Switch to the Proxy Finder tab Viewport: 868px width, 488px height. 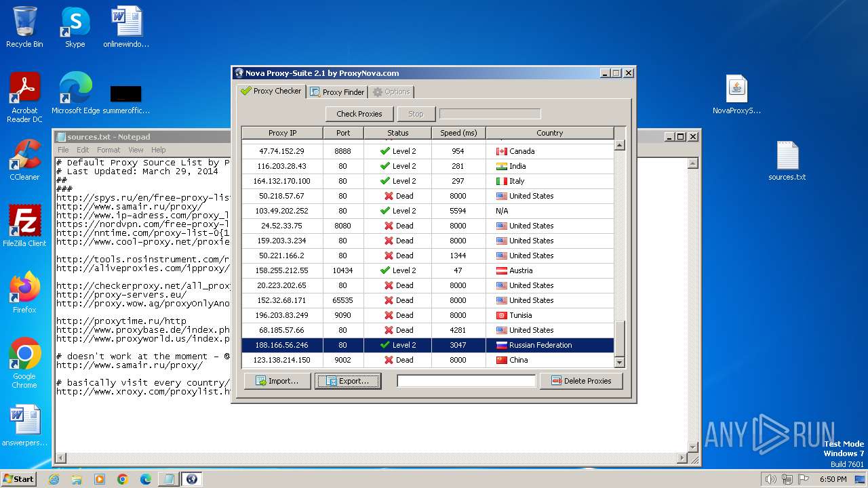coord(337,92)
